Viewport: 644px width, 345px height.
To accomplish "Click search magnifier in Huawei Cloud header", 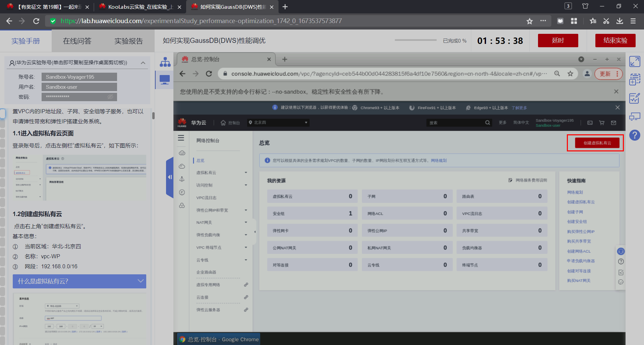I will 487,123.
